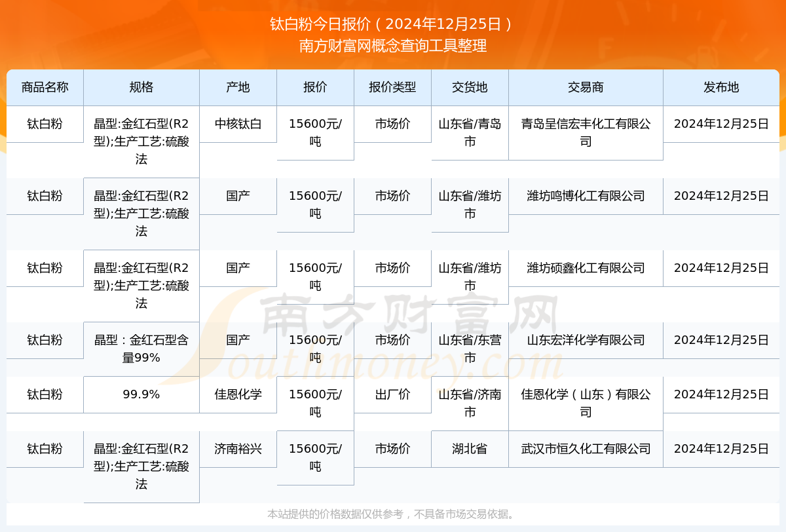Click the 报价类型 column header
This screenshot has width=786, height=532.
[x=392, y=87]
